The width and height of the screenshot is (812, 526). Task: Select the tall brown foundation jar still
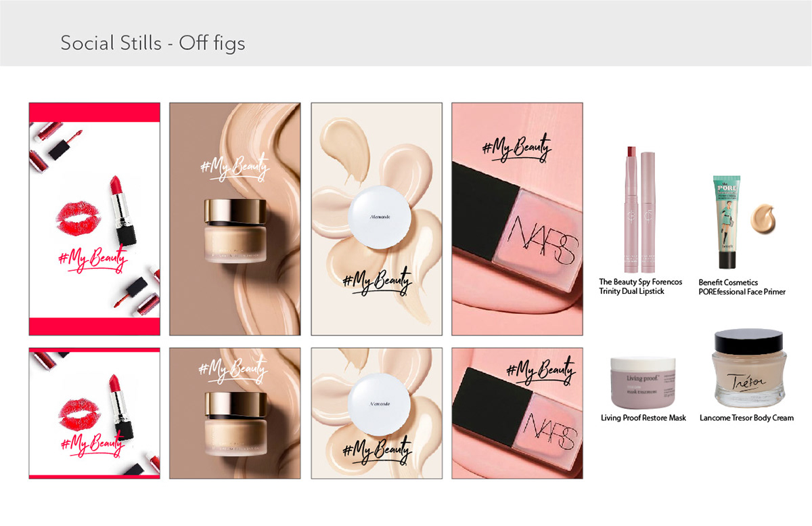[x=235, y=219]
